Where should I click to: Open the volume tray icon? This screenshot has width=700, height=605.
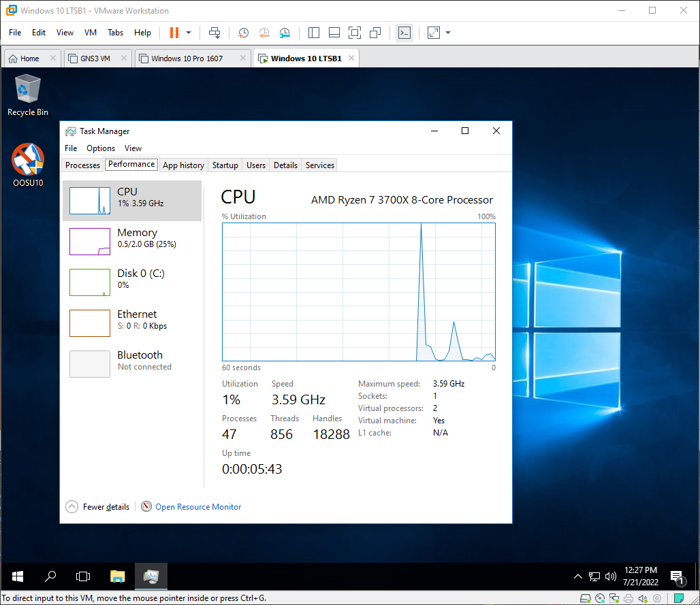click(610, 576)
